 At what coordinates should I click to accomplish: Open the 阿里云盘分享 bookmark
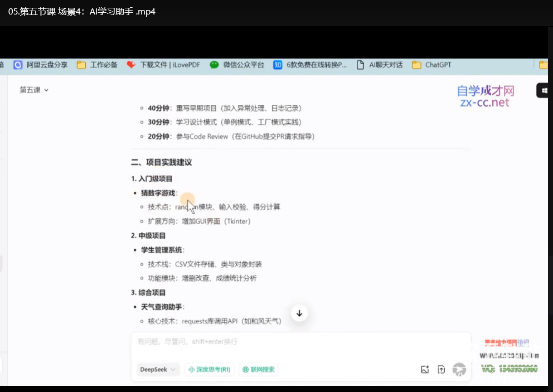(x=40, y=65)
